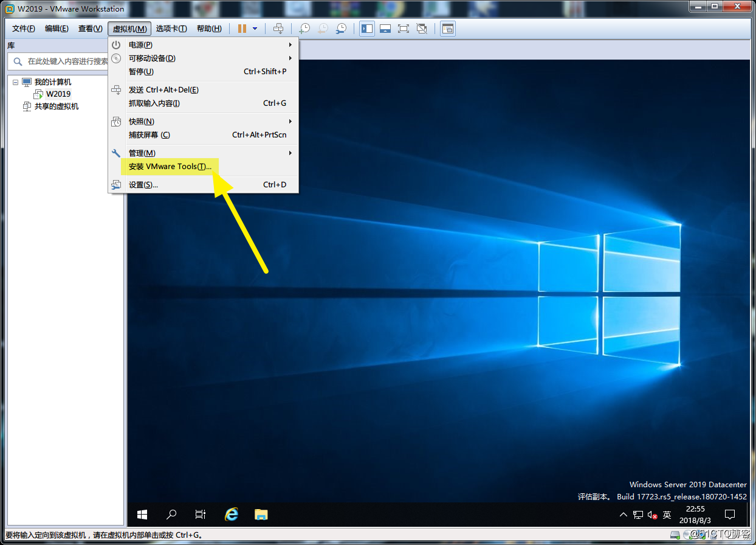Click the guest network tray icon
756x545 pixels.
tap(638, 515)
